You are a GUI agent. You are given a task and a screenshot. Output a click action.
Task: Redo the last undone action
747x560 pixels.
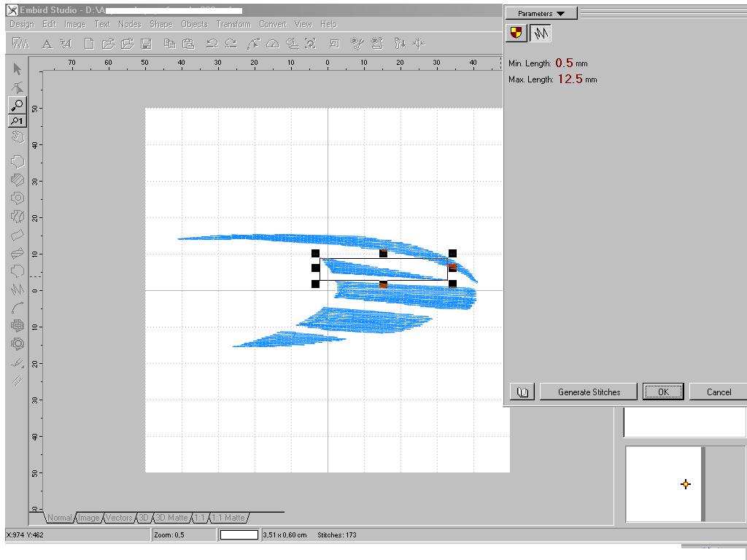pyautogui.click(x=231, y=44)
